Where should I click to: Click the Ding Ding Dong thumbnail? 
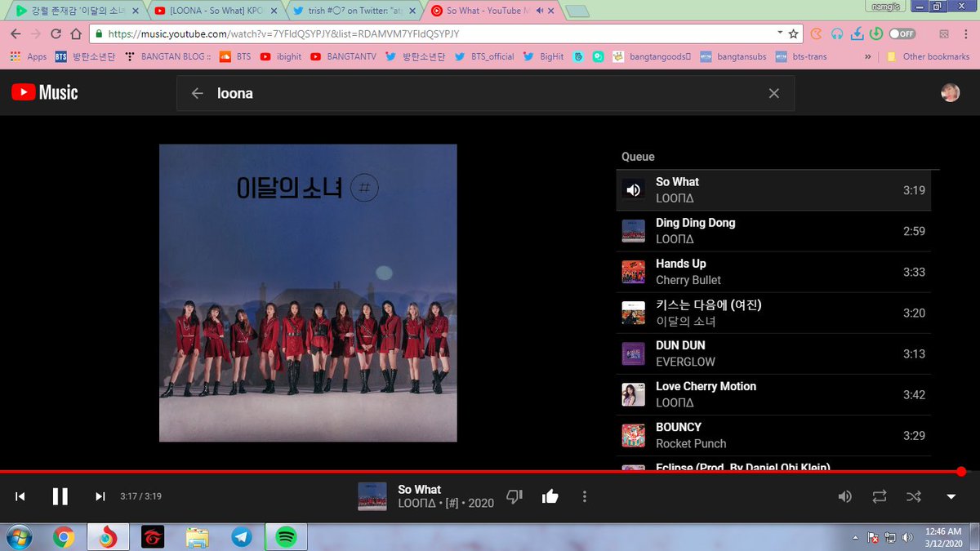pyautogui.click(x=634, y=231)
